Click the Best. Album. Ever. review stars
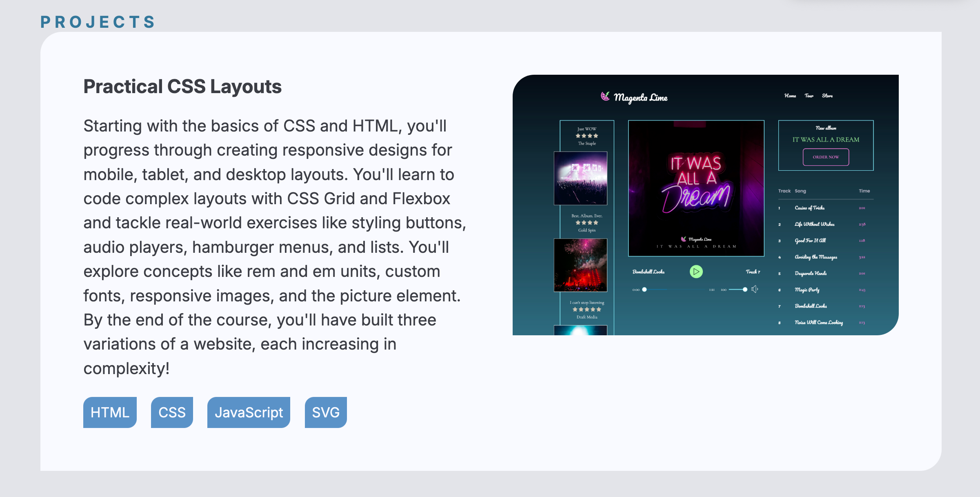This screenshot has width=980, height=497. [587, 223]
